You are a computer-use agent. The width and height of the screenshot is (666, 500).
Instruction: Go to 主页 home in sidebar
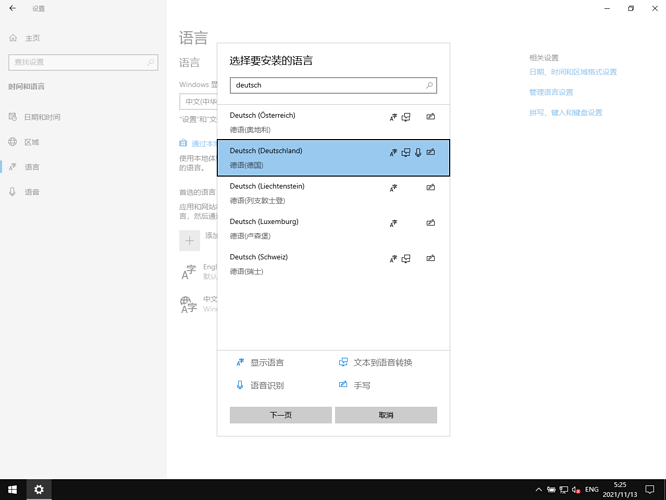32,38
